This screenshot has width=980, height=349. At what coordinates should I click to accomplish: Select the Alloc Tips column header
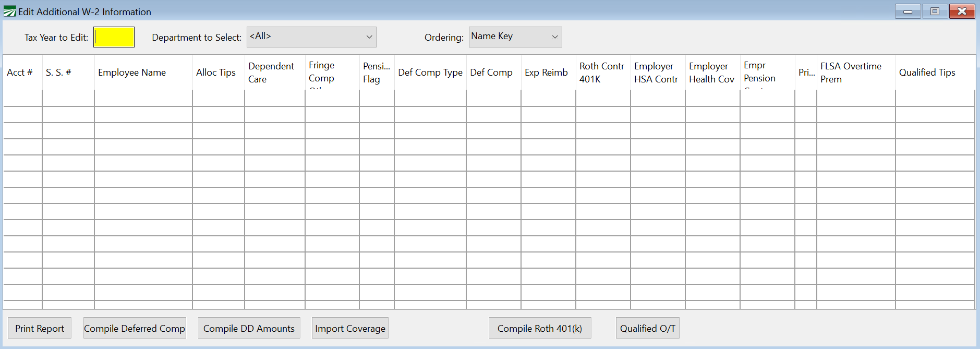216,73
